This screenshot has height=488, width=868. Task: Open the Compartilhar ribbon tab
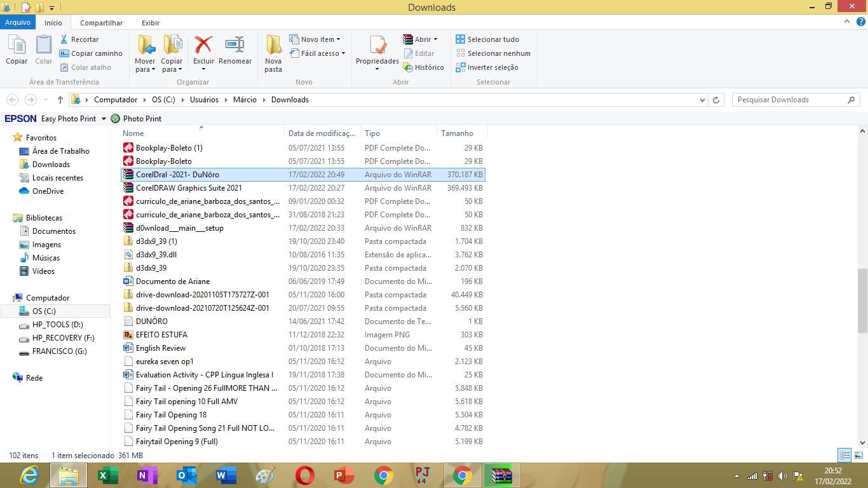(x=101, y=23)
